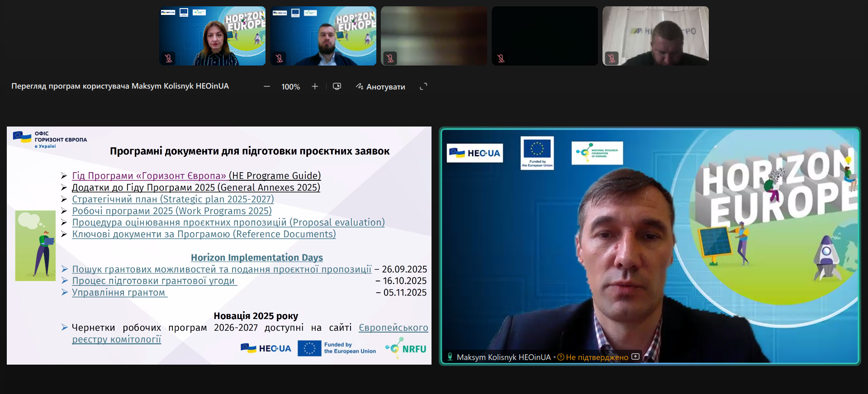Click the share icon after Не підтверджено

coord(636,357)
